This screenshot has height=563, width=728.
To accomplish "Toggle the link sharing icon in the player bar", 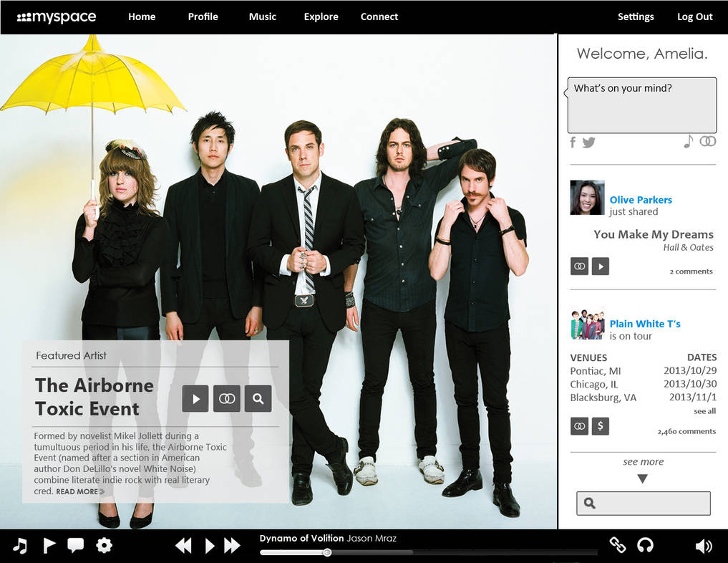I will pos(617,545).
